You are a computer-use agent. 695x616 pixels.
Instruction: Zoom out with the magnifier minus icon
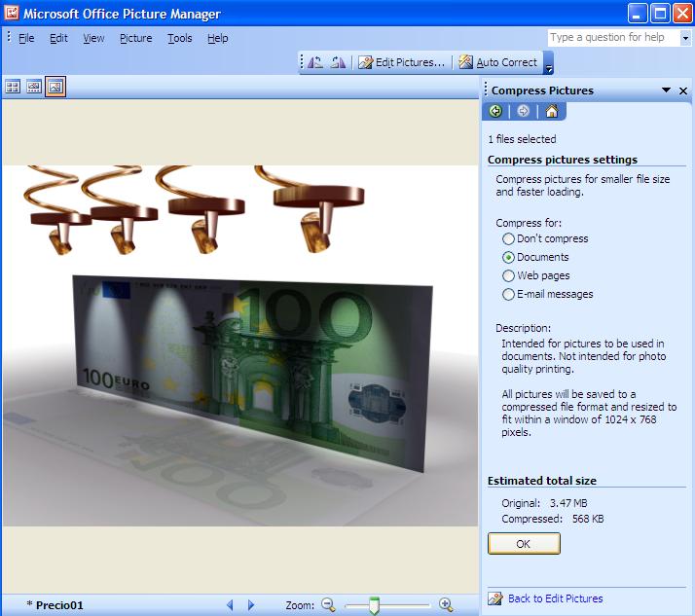click(x=328, y=605)
